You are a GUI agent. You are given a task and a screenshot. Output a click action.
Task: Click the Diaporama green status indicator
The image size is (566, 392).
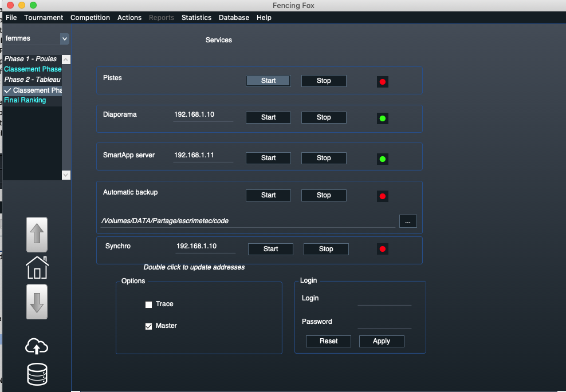[x=383, y=118]
